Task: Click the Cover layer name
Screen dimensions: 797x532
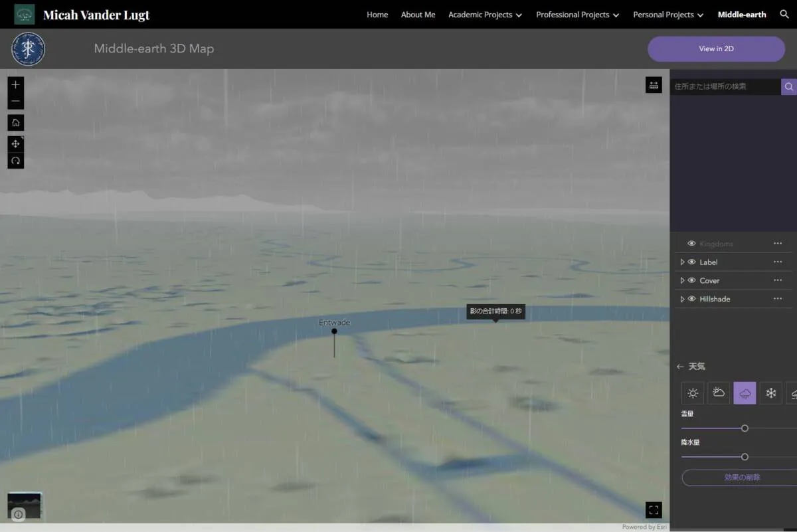Action: (x=709, y=280)
